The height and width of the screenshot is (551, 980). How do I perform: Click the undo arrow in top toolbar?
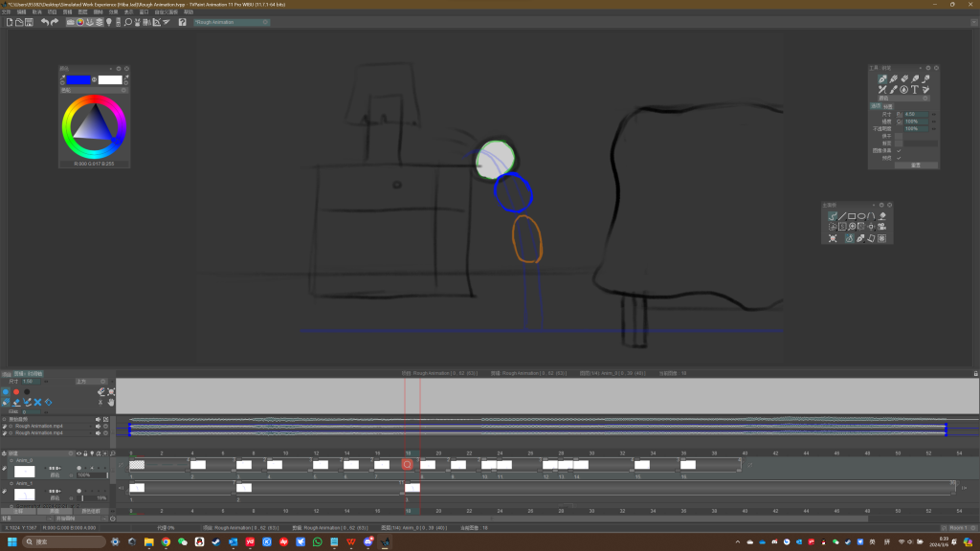coord(44,22)
